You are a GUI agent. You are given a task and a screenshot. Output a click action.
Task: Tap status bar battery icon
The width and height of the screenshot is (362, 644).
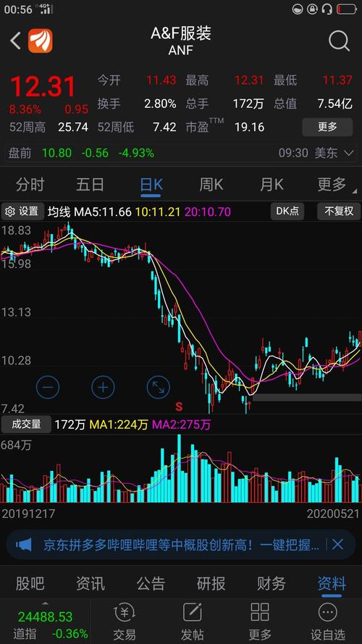[347, 9]
